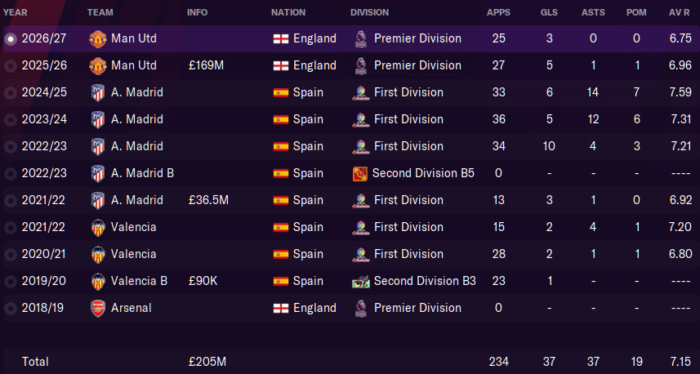
Task: Click the DIVISION column header
Action: pyautogui.click(x=370, y=12)
